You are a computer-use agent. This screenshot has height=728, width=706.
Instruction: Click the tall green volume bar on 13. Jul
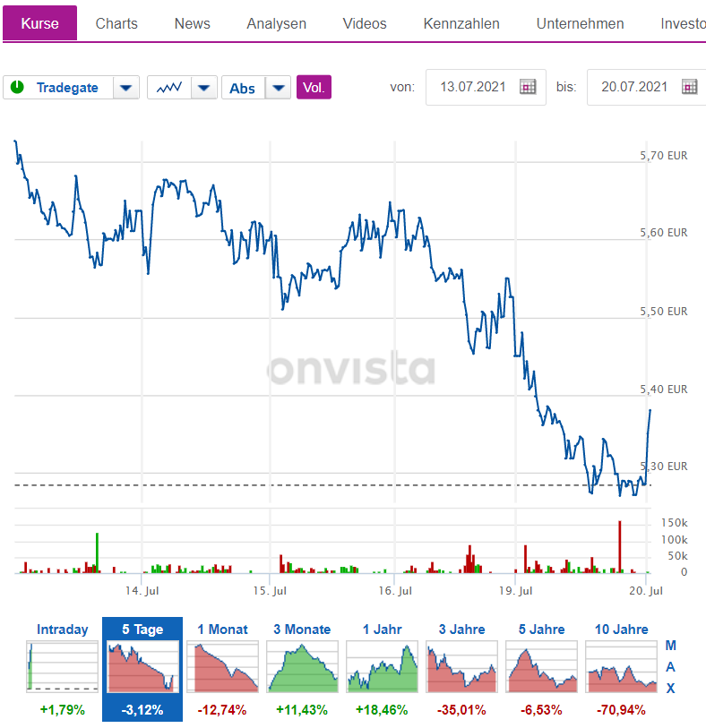[x=97, y=553]
